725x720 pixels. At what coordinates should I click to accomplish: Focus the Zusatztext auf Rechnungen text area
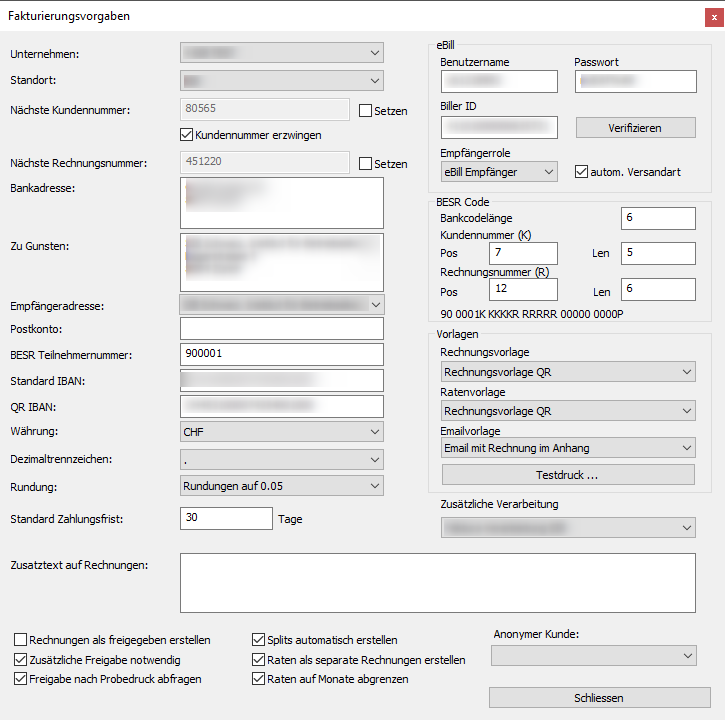[x=437, y=583]
